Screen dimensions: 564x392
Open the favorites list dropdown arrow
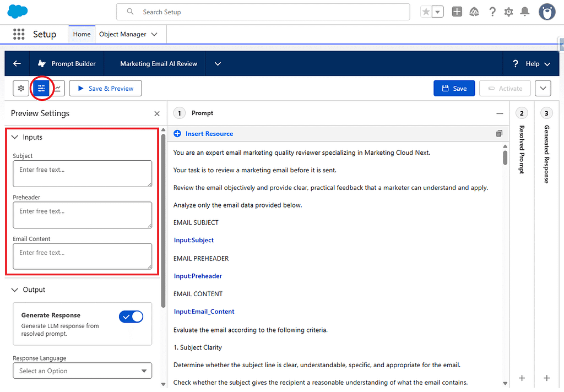(437, 12)
